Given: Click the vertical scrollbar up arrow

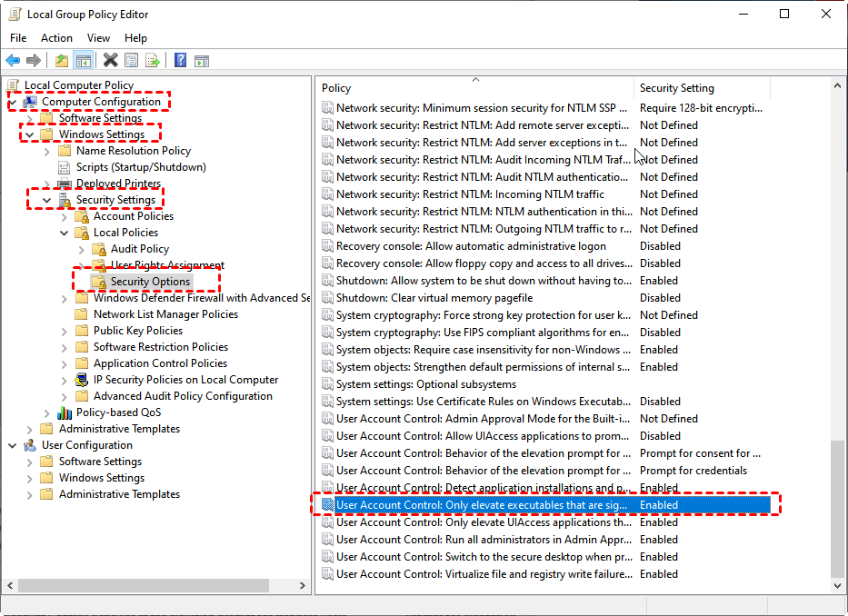Looking at the screenshot, I should (838, 85).
